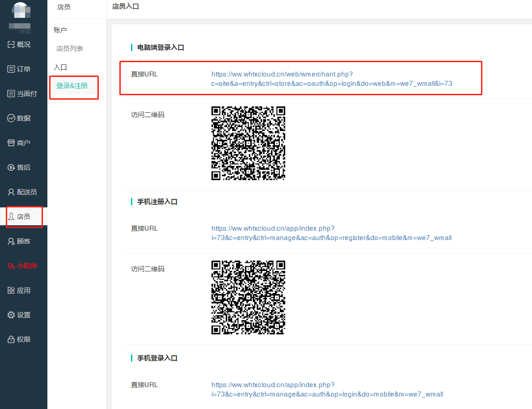
Task: Open the mobile login URL link
Action: (x=327, y=389)
